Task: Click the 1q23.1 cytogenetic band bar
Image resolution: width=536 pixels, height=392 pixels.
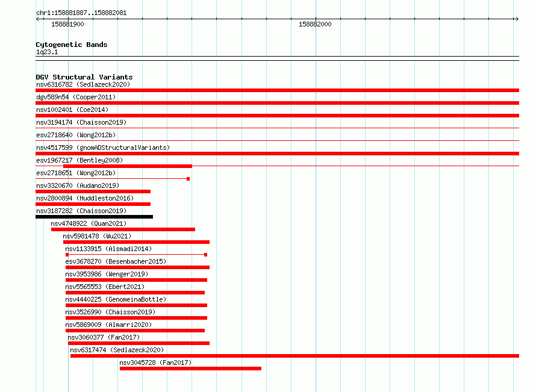Action: click(277, 58)
